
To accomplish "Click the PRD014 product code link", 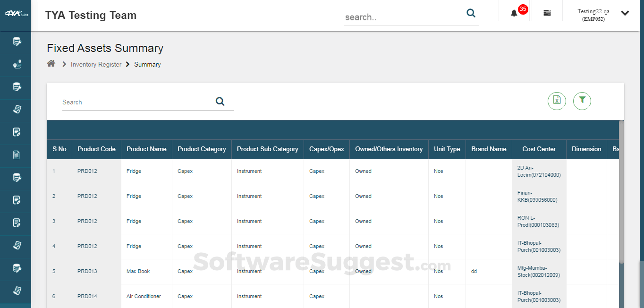I will pos(87,296).
